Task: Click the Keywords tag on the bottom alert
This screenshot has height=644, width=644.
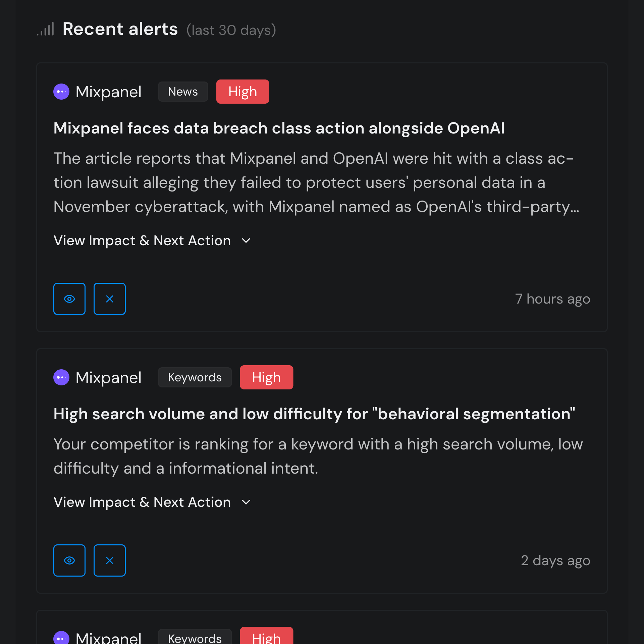Action: 195,638
